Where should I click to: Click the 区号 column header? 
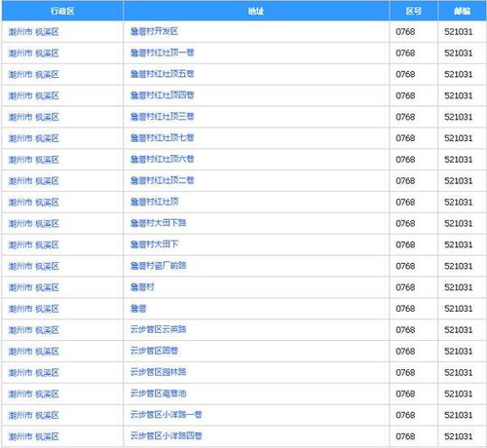point(413,11)
